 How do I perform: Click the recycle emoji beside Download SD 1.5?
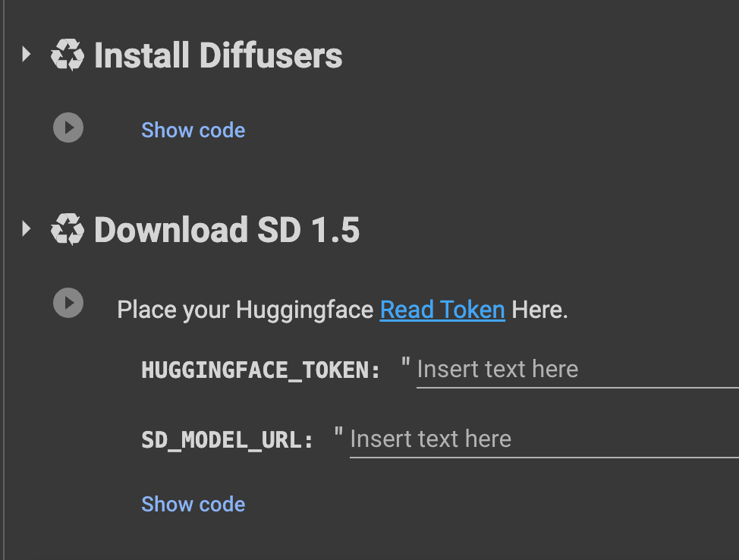pyautogui.click(x=68, y=230)
